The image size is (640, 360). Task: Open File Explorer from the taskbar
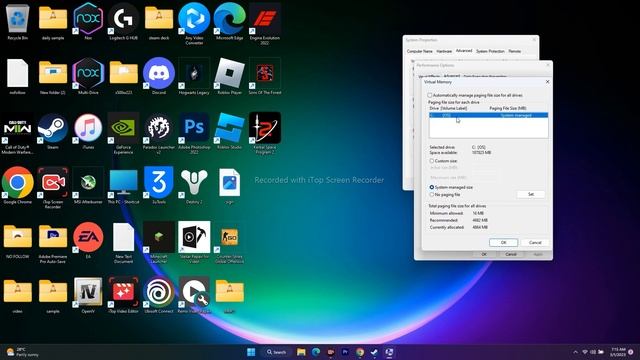[x=301, y=352]
